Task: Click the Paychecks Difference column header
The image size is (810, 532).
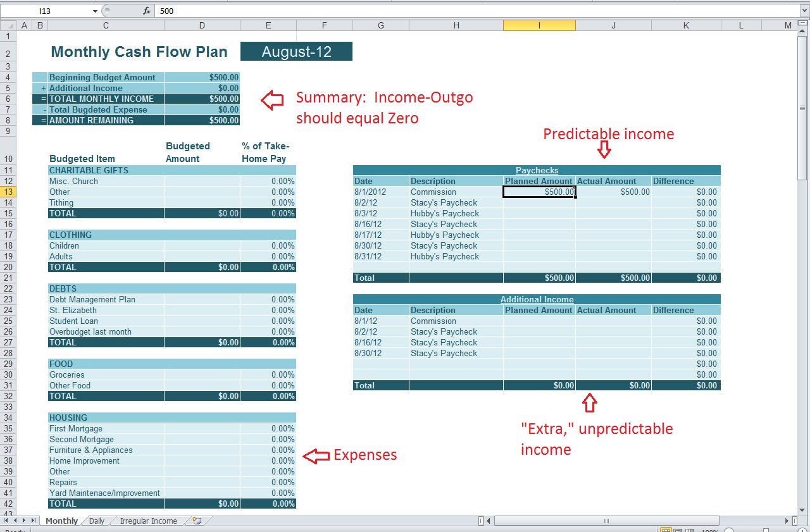Action: coord(686,181)
